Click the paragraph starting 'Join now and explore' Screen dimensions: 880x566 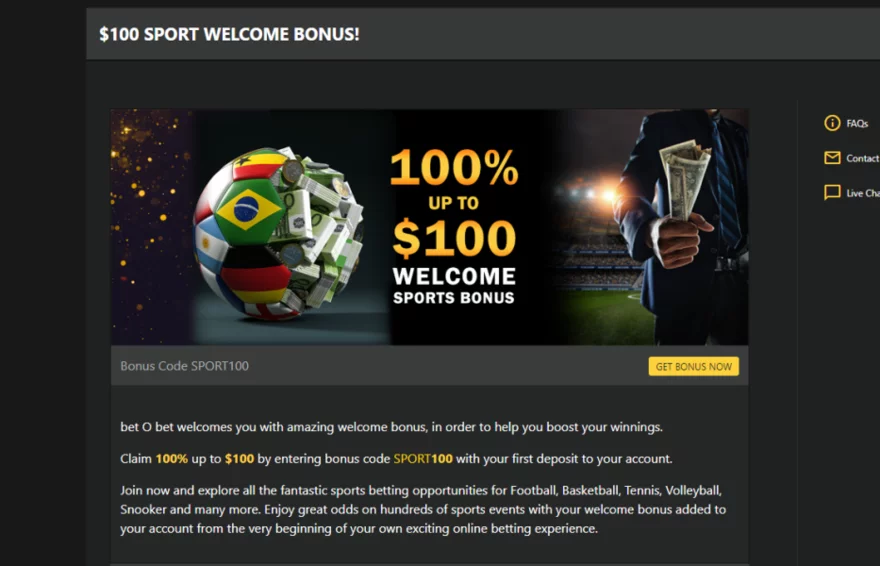click(x=423, y=509)
